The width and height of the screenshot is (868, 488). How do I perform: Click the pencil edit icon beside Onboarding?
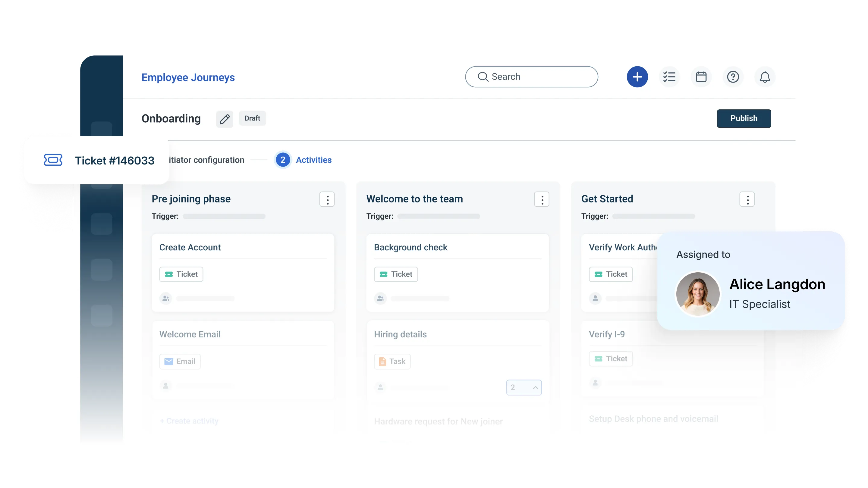pyautogui.click(x=225, y=119)
